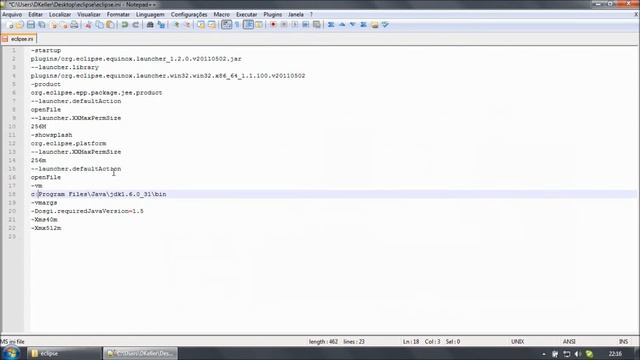Save the file with the floppy disk icon

[31, 25]
